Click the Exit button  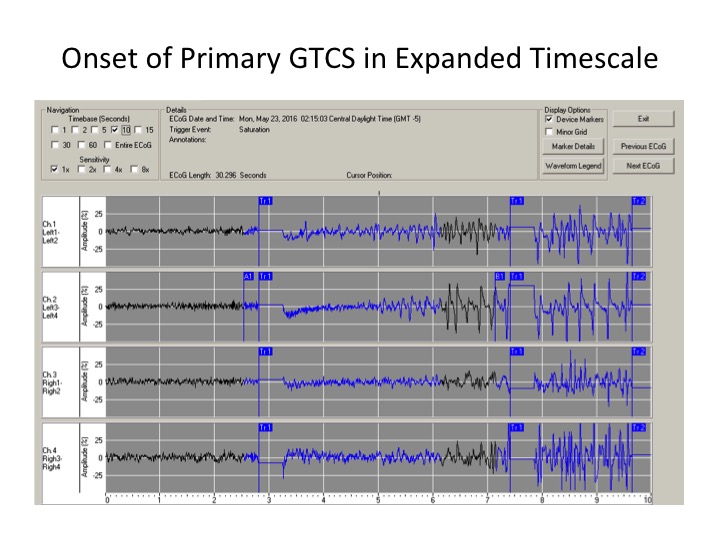pos(643,119)
